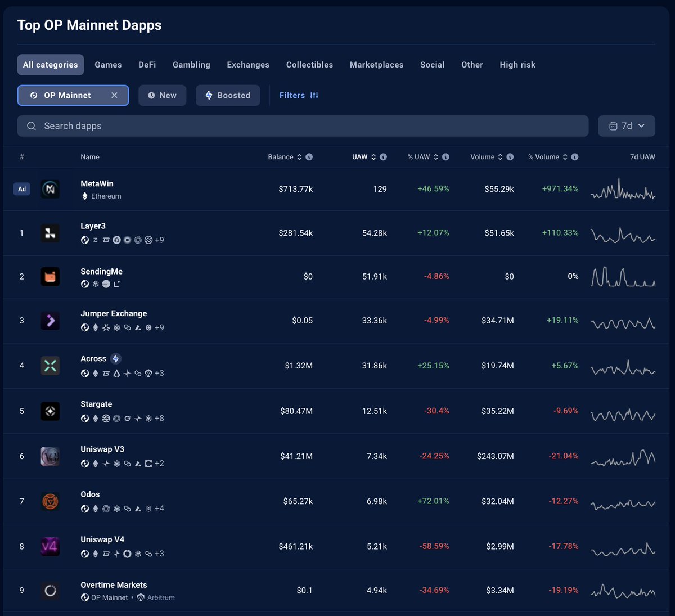Click the boosted lightning badge next to Across

click(x=116, y=359)
